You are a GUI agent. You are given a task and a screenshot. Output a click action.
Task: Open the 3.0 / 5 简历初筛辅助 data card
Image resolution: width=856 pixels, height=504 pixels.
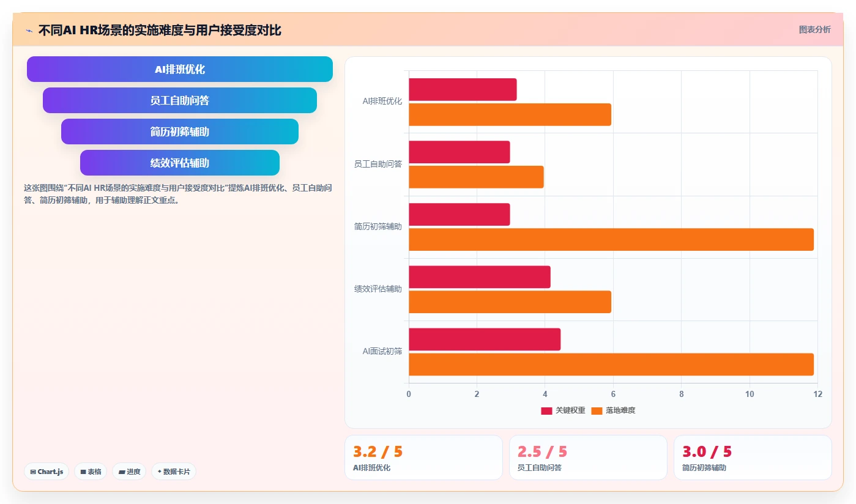tap(753, 458)
